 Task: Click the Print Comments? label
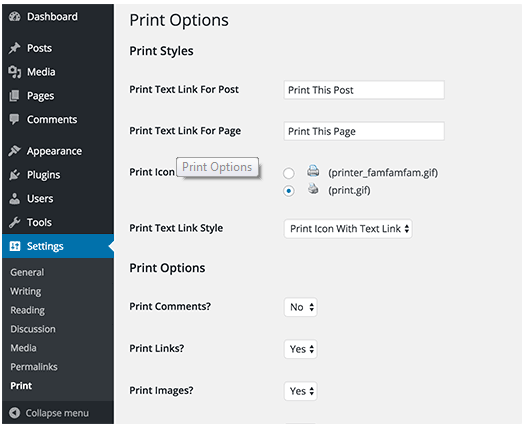(x=170, y=306)
